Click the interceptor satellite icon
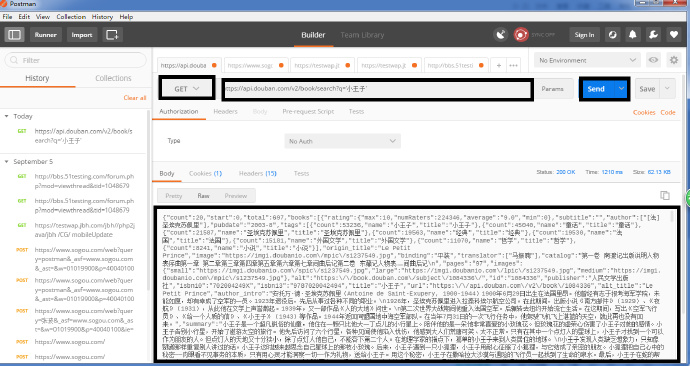This screenshot has height=366, width=690. 500,35
